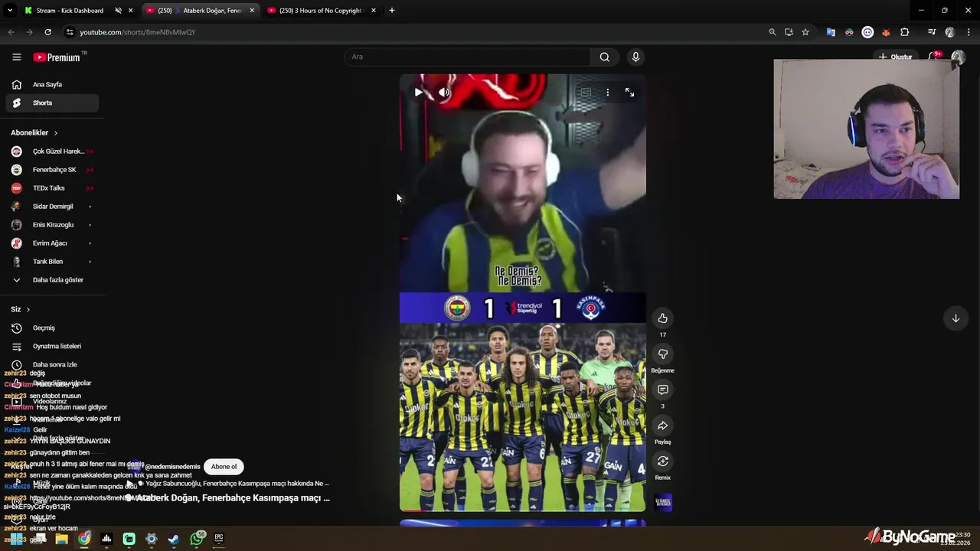Image resolution: width=980 pixels, height=551 pixels.
Task: Expand the Abonelikler section chevron
Action: tap(55, 133)
